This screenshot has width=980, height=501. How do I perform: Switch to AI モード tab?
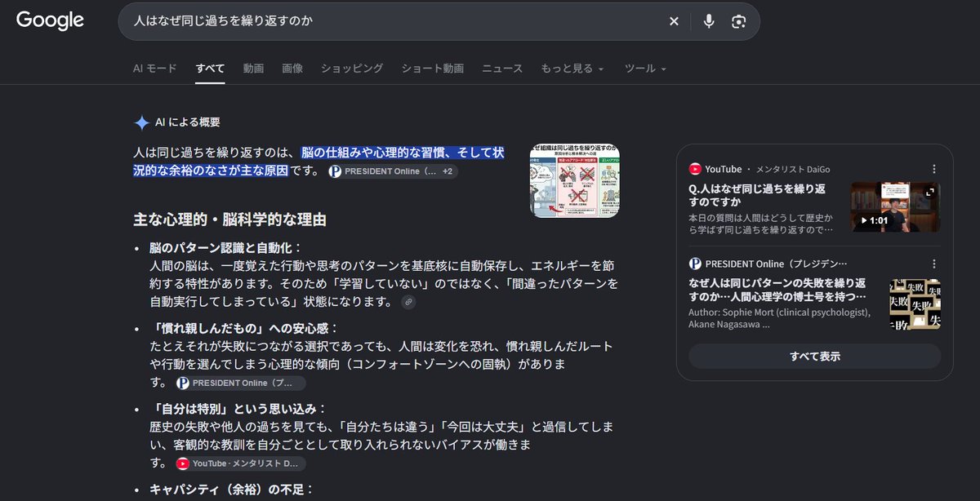coord(154,69)
